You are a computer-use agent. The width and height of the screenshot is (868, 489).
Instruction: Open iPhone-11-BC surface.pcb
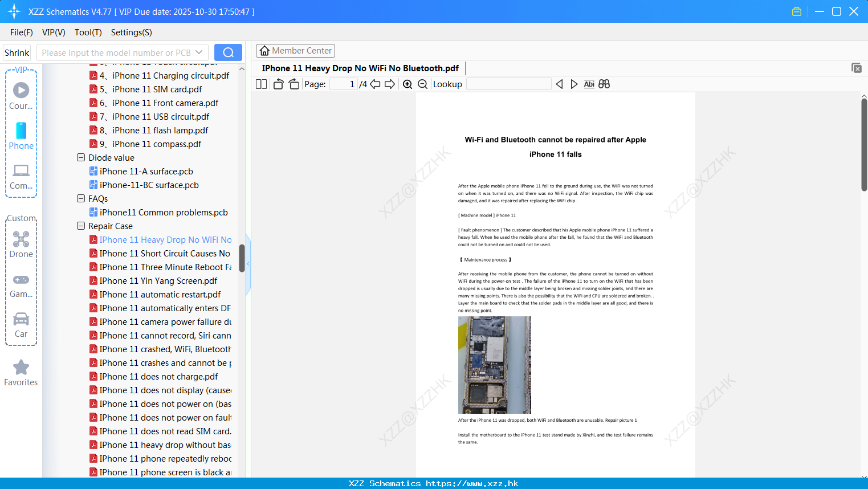click(x=144, y=185)
